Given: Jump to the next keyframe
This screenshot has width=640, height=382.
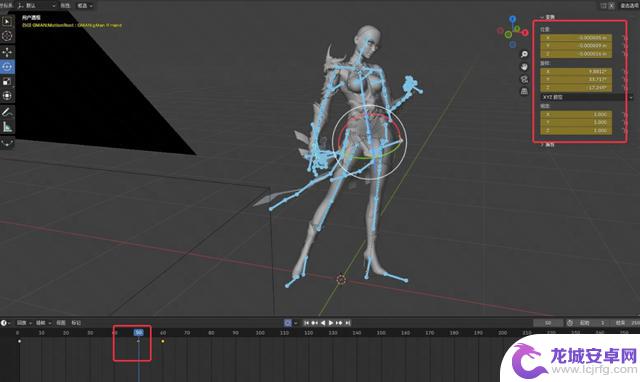Looking at the screenshot, I should coord(339,323).
